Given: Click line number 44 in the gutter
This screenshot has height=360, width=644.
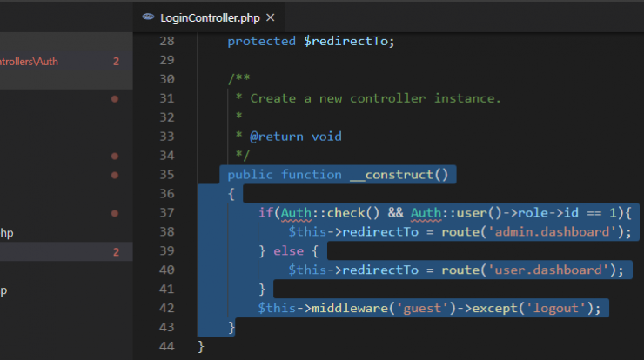Looking at the screenshot, I should (167, 347).
